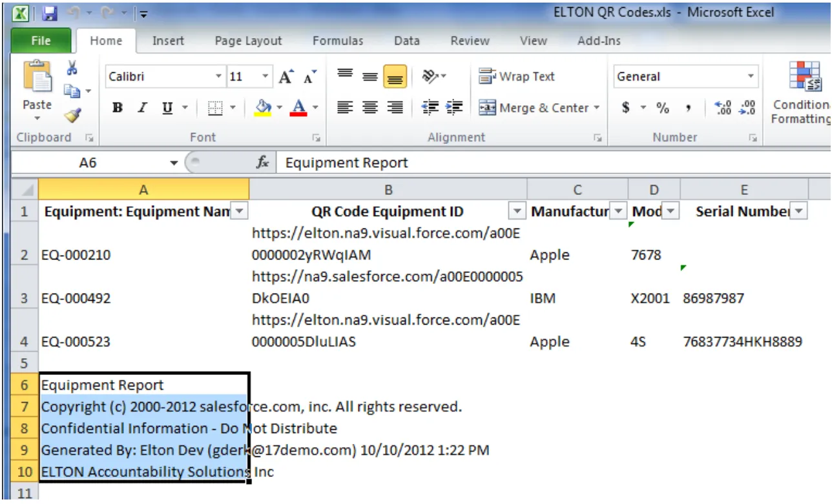Click Decrease Decimal icon
This screenshot has height=504, width=832.
pyautogui.click(x=747, y=108)
